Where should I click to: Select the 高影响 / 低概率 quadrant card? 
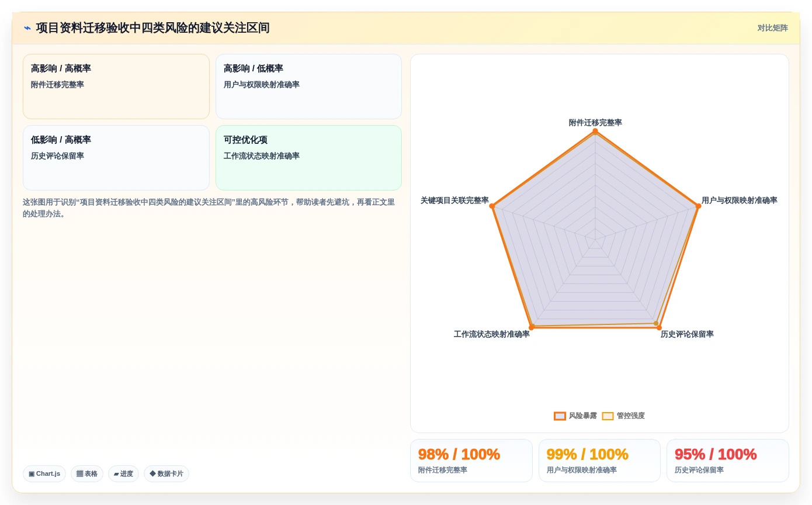coord(308,87)
